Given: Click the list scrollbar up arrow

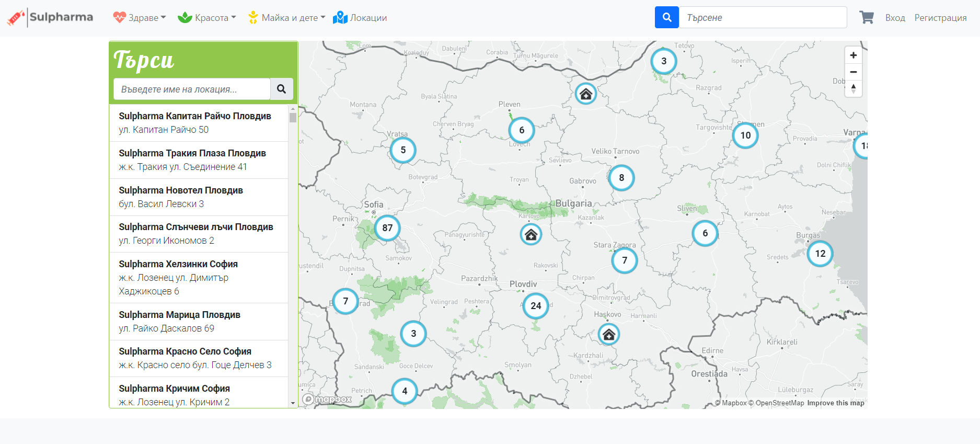Looking at the screenshot, I should [x=293, y=109].
